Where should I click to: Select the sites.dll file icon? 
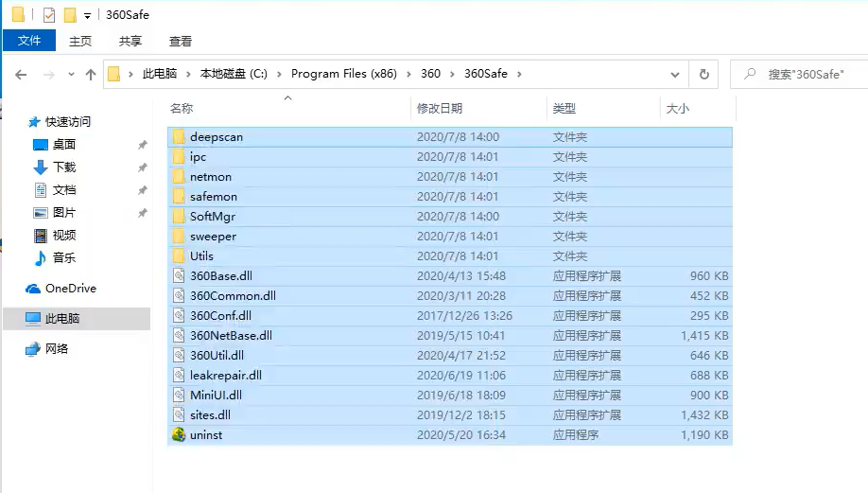(x=179, y=415)
